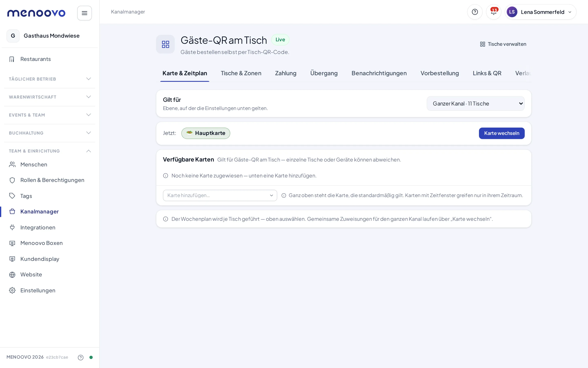Click the footer help circle icon
The image size is (588, 368).
(x=81, y=357)
